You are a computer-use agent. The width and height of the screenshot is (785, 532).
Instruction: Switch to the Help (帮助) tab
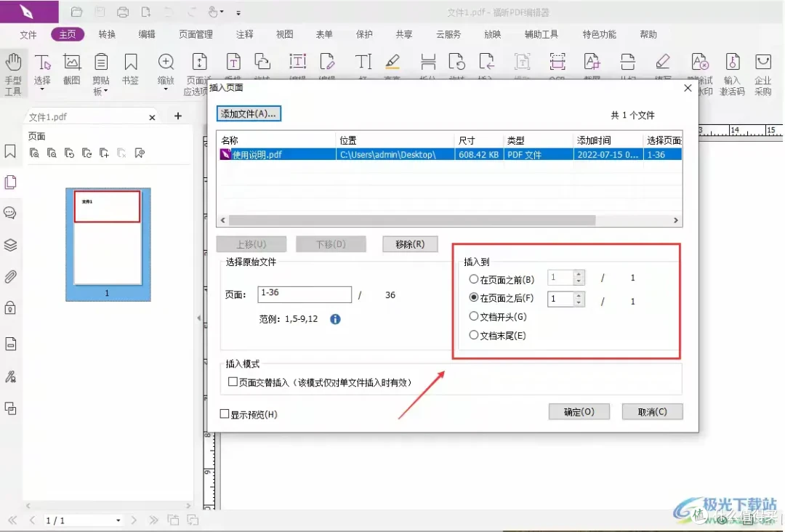(x=648, y=35)
